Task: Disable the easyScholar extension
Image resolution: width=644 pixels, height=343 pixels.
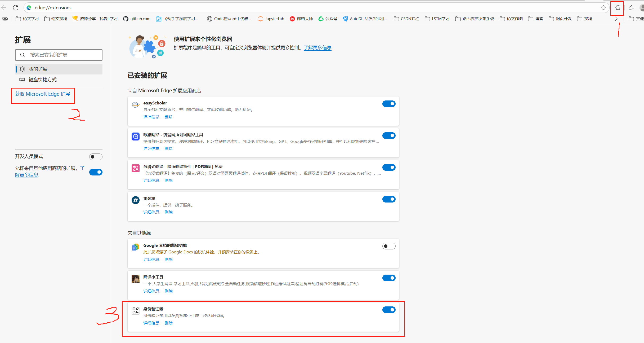Action: click(x=389, y=104)
